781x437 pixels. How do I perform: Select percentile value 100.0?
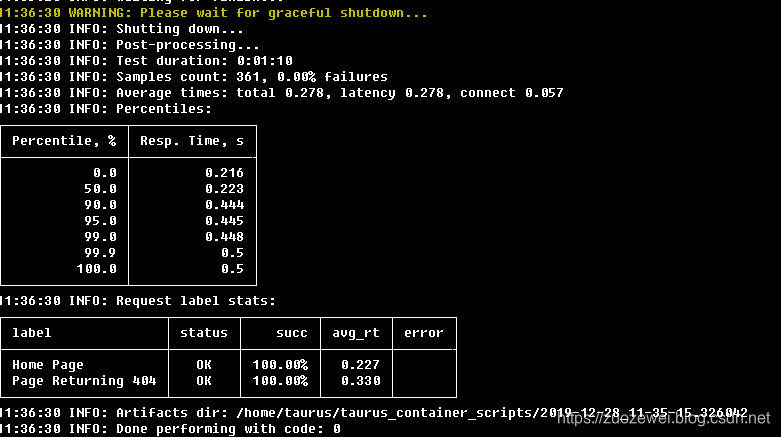click(x=97, y=269)
